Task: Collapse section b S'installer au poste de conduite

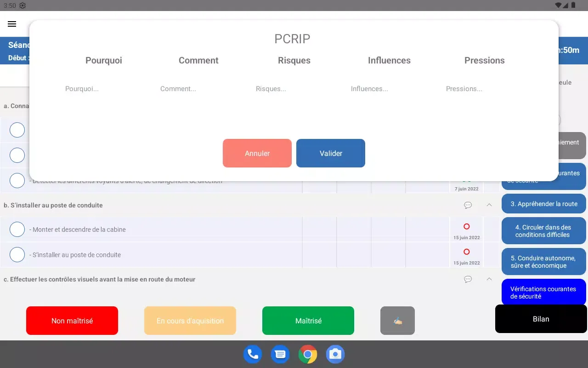Action: 489,205
